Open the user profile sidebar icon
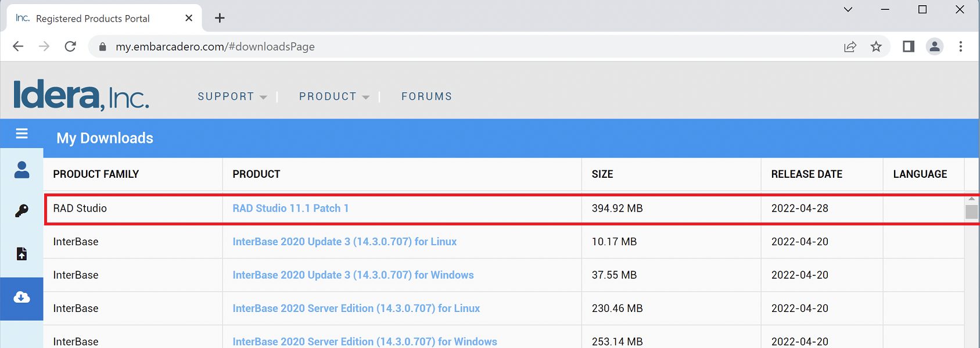The width and height of the screenshot is (980, 348). 21,170
